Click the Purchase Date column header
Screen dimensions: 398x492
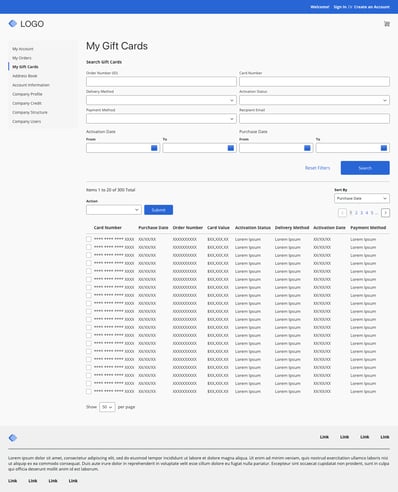(153, 228)
